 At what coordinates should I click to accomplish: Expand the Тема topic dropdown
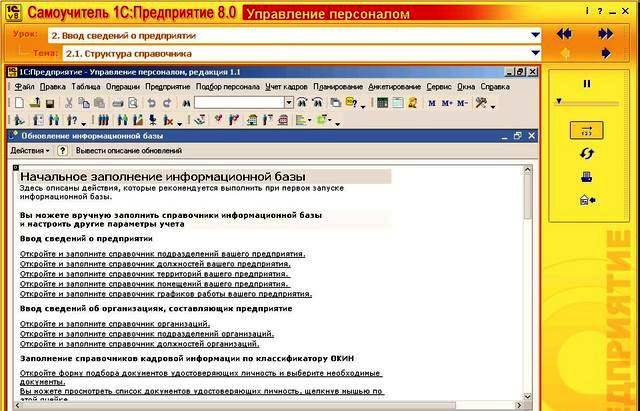click(x=535, y=53)
